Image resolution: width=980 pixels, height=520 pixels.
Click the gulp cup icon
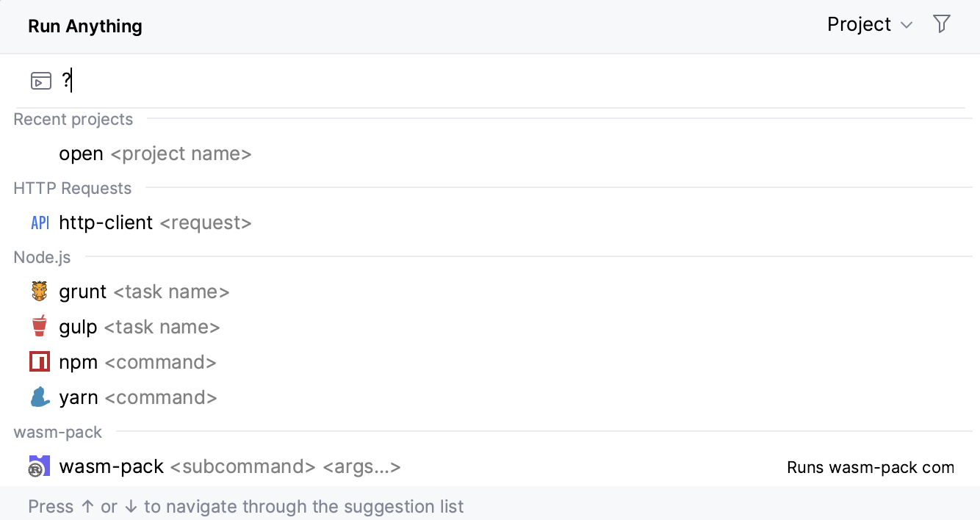39,326
